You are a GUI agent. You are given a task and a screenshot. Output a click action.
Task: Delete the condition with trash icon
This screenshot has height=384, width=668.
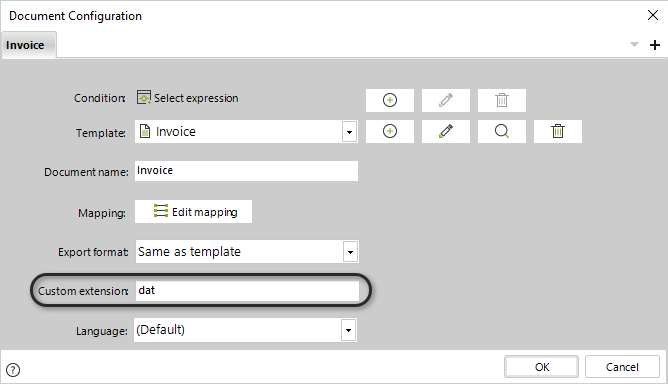pyautogui.click(x=502, y=100)
